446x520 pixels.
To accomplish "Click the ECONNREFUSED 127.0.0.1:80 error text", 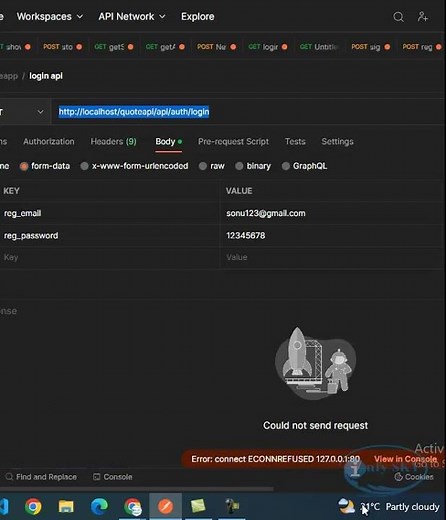I will click(x=275, y=459).
